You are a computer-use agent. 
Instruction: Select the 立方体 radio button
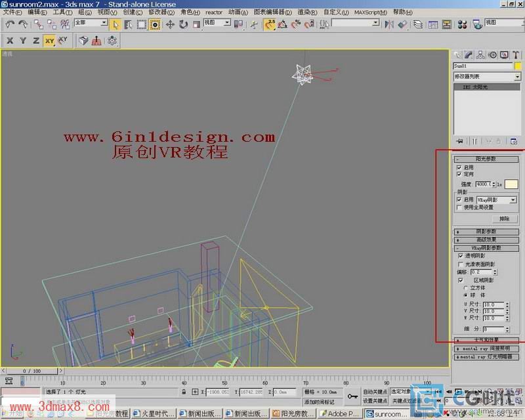click(x=465, y=287)
